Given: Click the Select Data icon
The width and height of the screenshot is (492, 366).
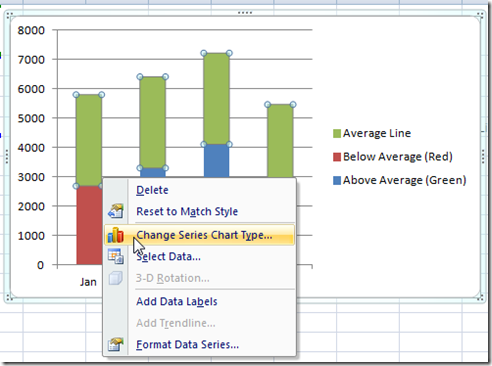Looking at the screenshot, I should pyautogui.click(x=116, y=256).
